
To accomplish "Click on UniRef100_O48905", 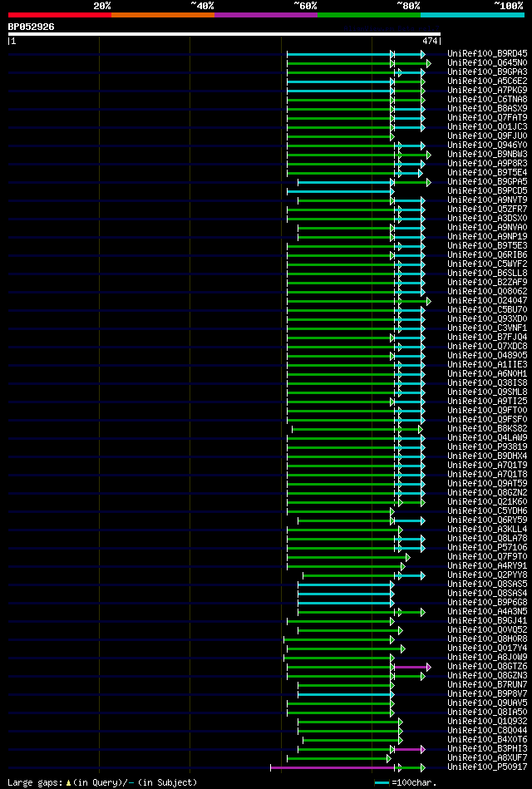I will tap(487, 356).
